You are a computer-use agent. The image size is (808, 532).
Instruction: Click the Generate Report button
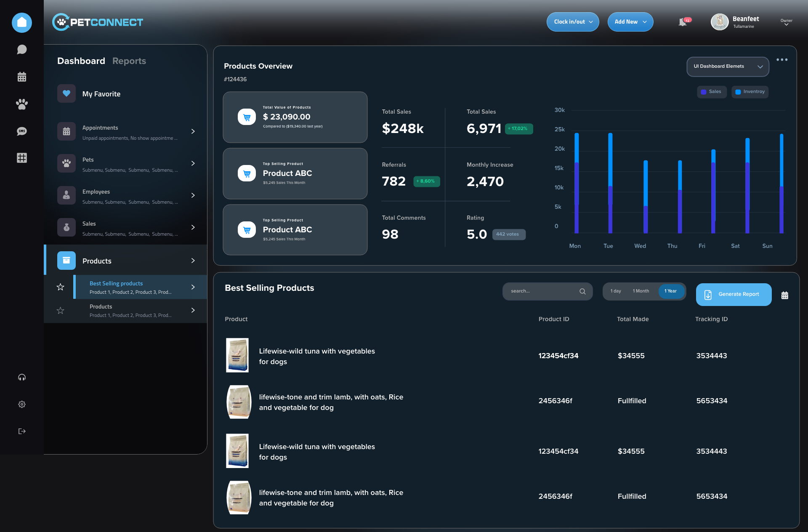click(x=734, y=295)
